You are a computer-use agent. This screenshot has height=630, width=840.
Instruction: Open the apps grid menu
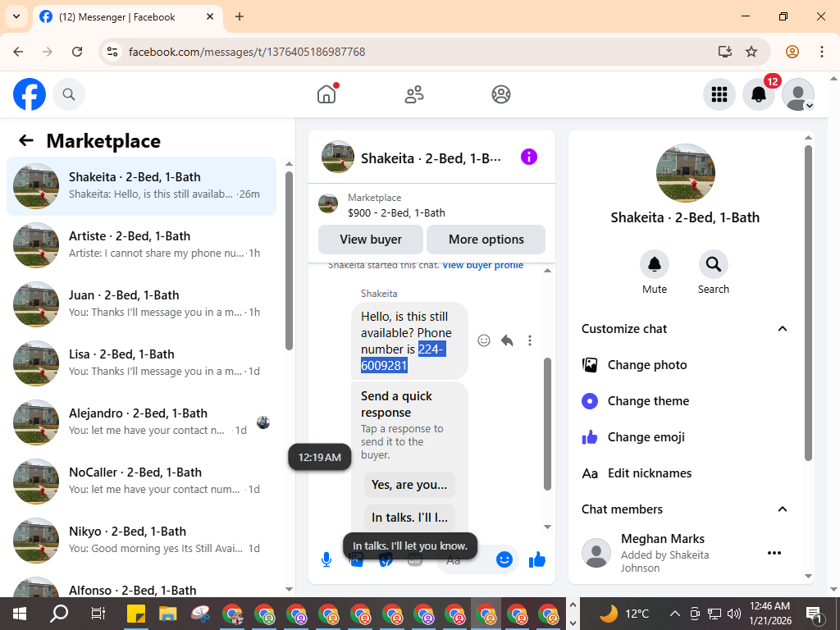(x=719, y=94)
